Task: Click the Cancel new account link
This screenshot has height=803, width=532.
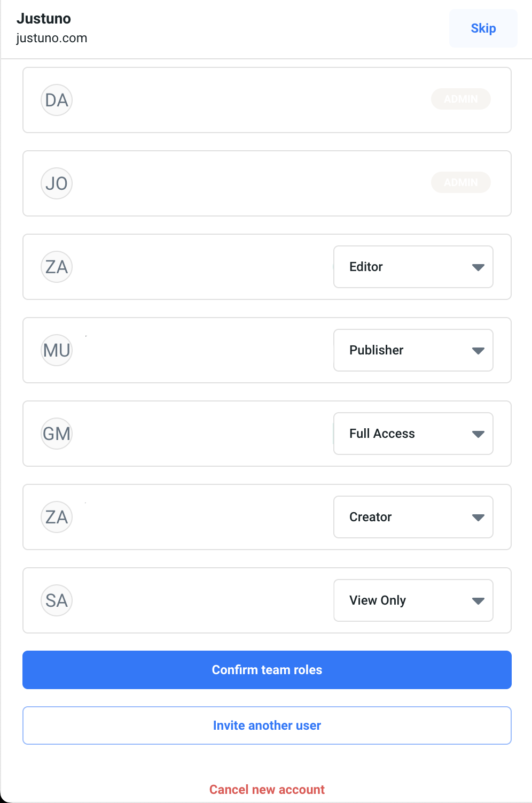Action: [267, 790]
